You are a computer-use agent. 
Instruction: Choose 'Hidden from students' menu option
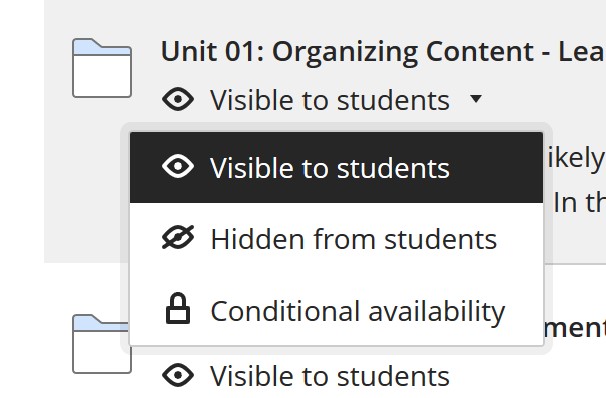pyautogui.click(x=336, y=238)
